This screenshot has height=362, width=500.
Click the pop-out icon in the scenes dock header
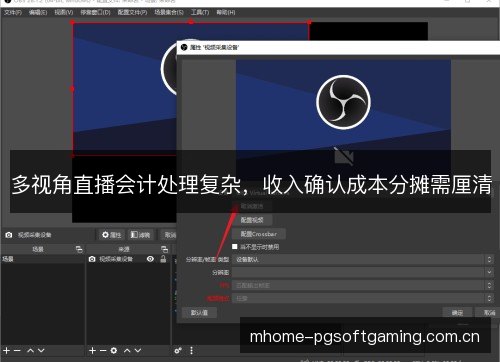79,249
